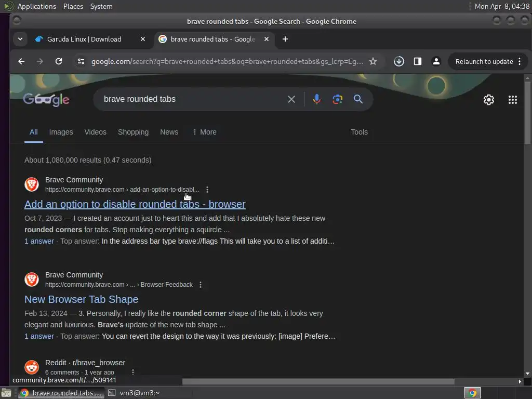Viewport: 532px width, 399px height.
Task: Go back to the previous page
Action: [x=21, y=61]
